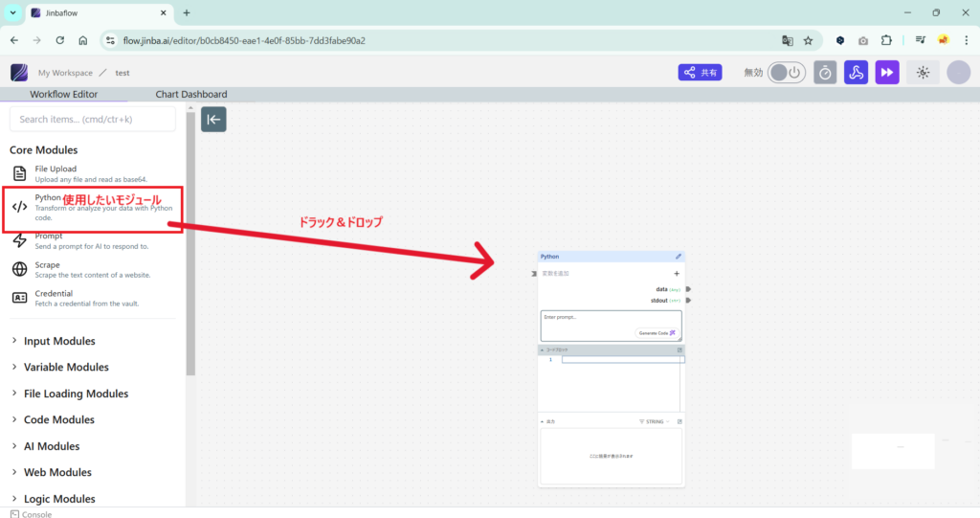Toggle the workflow enable power switch
Viewport: 980px width, 518px height.
(x=786, y=73)
